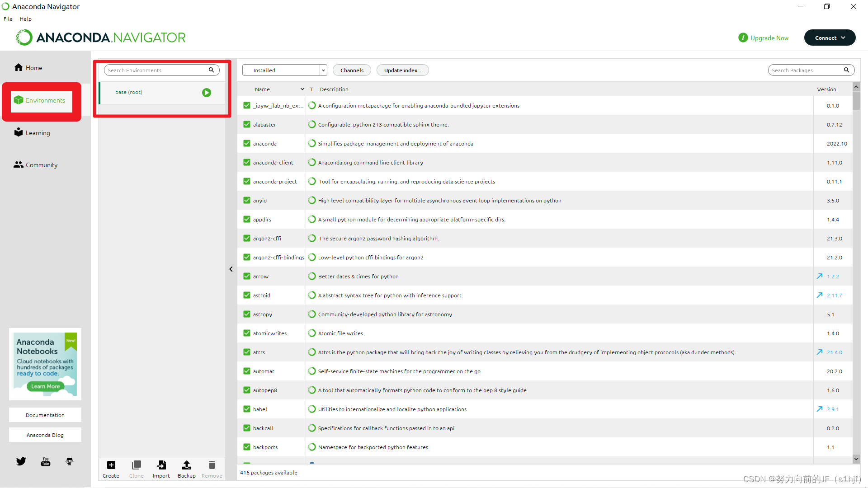Toggle the anyio package checkbox
Image resolution: width=868 pixels, height=488 pixels.
(x=246, y=200)
